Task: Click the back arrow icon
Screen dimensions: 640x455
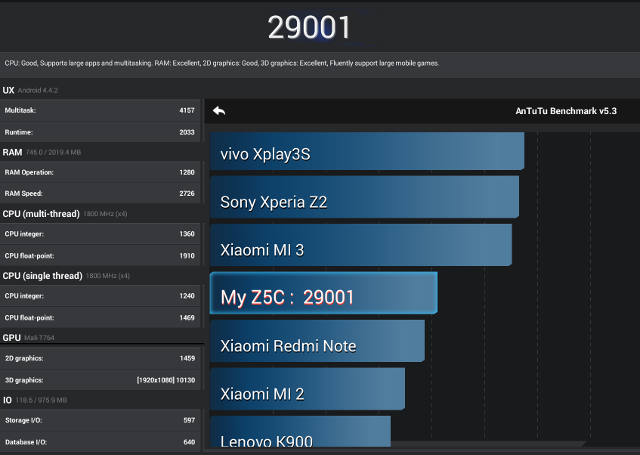Action: 219,111
